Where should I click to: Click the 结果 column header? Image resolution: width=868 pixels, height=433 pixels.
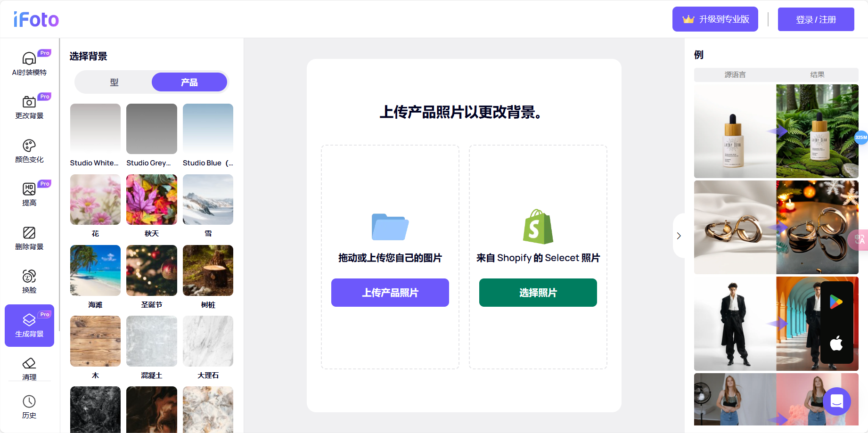coord(818,74)
